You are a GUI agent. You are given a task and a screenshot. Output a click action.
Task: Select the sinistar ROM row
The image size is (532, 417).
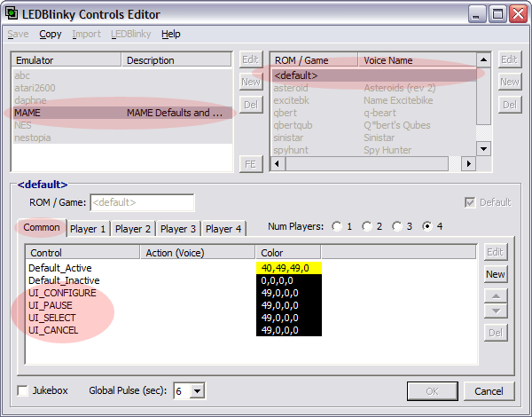click(373, 138)
